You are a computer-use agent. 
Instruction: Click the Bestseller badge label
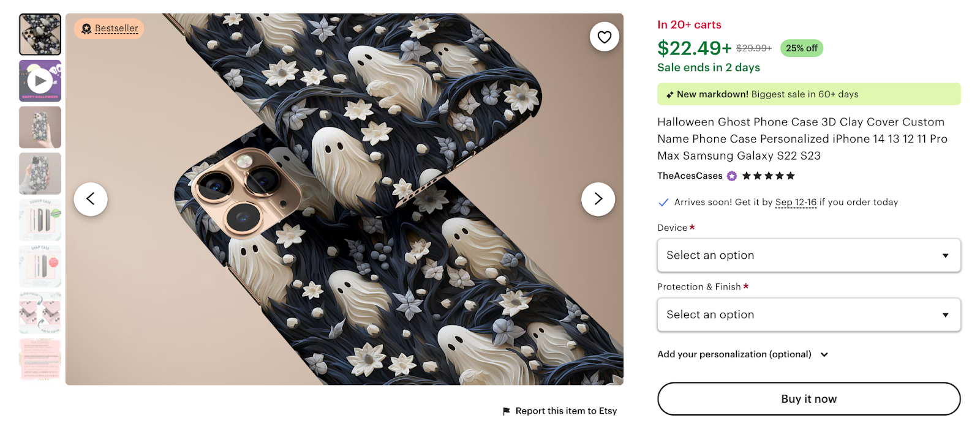click(x=108, y=28)
